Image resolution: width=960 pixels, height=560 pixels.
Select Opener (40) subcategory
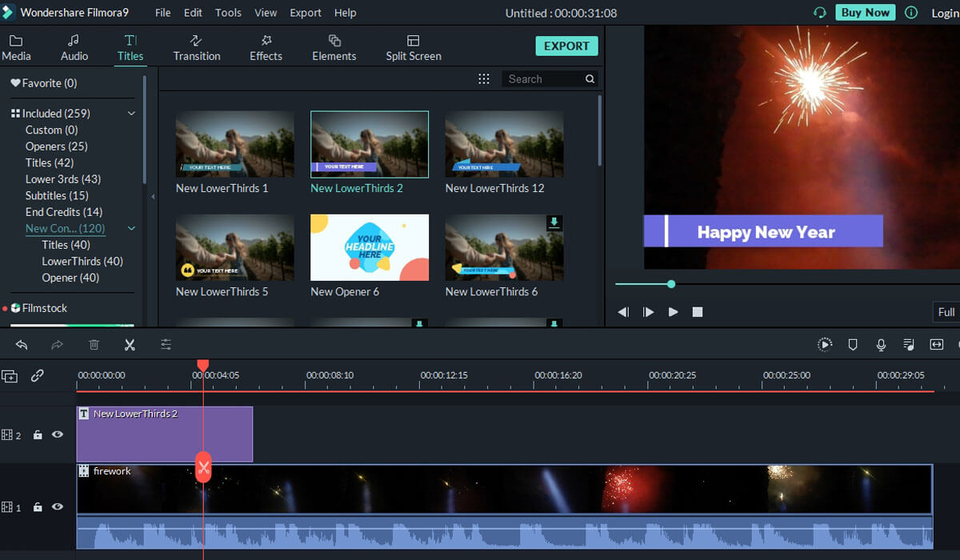(x=70, y=278)
